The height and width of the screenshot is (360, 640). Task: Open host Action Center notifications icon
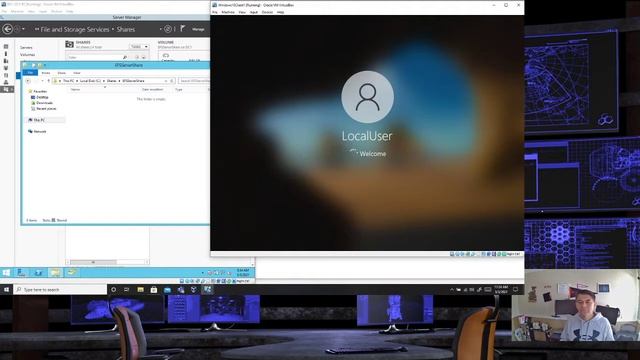click(516, 289)
